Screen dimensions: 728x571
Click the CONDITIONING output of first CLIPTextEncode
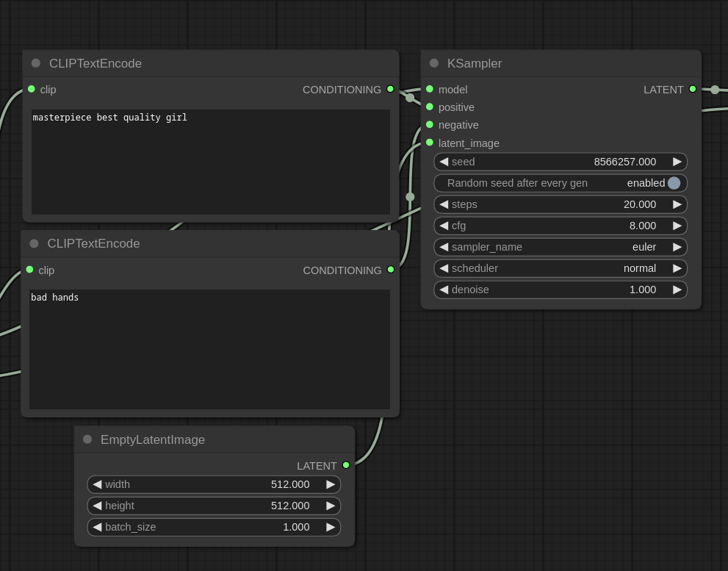click(390, 89)
